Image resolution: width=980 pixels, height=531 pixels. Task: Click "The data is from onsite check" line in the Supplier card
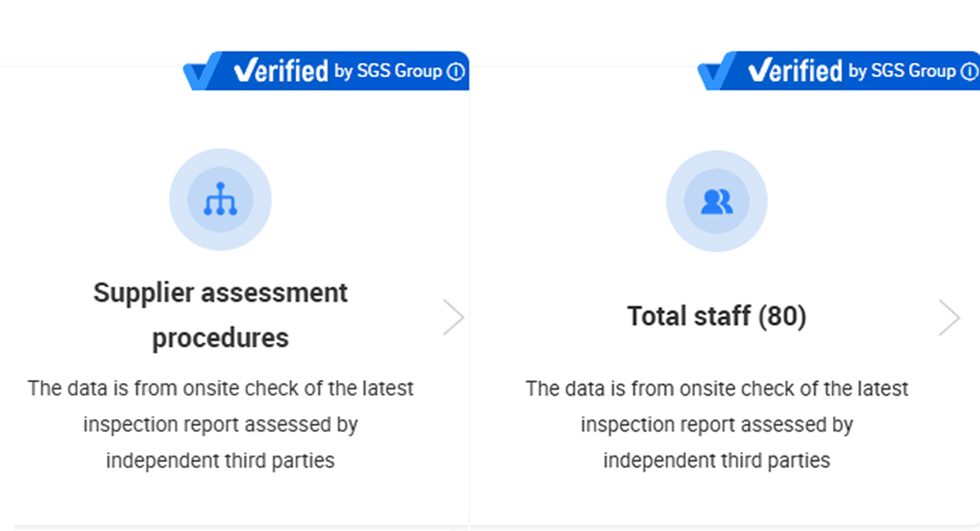coord(220,388)
